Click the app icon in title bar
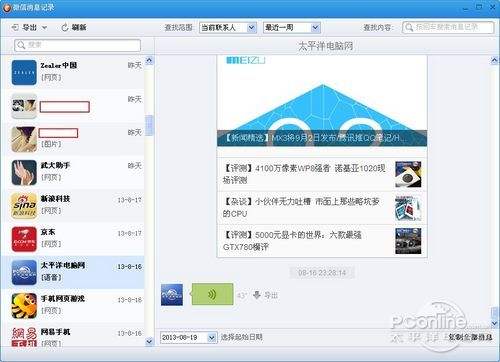This screenshot has width=500, height=362. tap(7, 8)
